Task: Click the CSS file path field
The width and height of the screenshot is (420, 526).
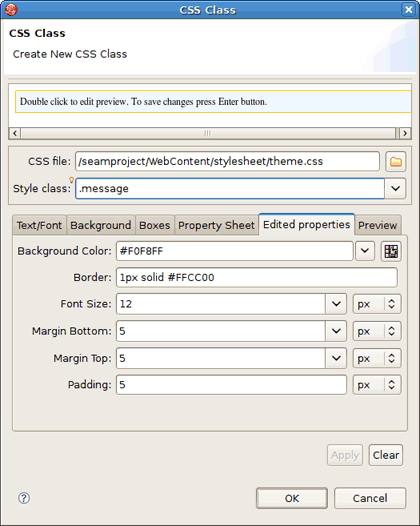Action: pos(227,161)
